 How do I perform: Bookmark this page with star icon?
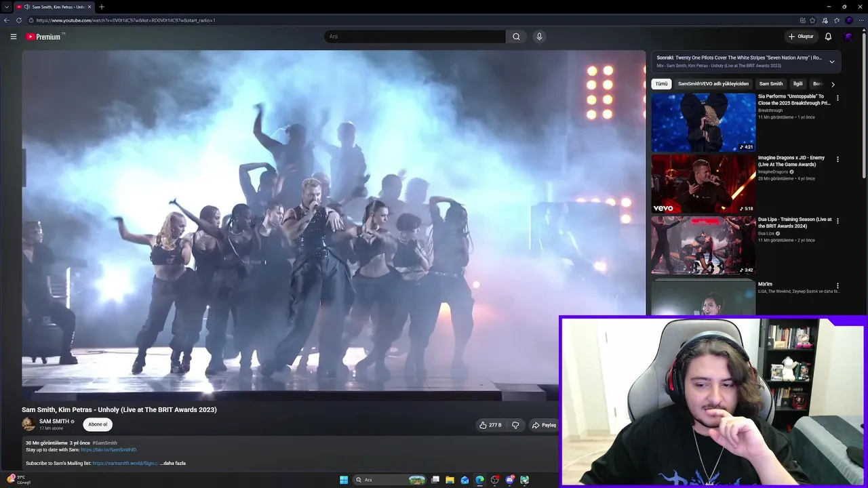click(x=812, y=20)
